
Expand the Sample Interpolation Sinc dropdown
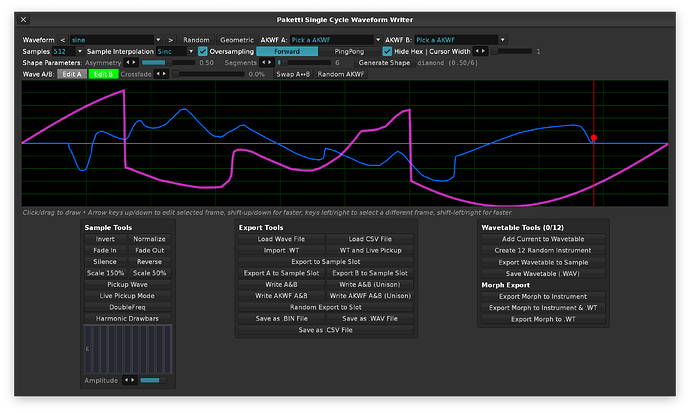(x=175, y=51)
